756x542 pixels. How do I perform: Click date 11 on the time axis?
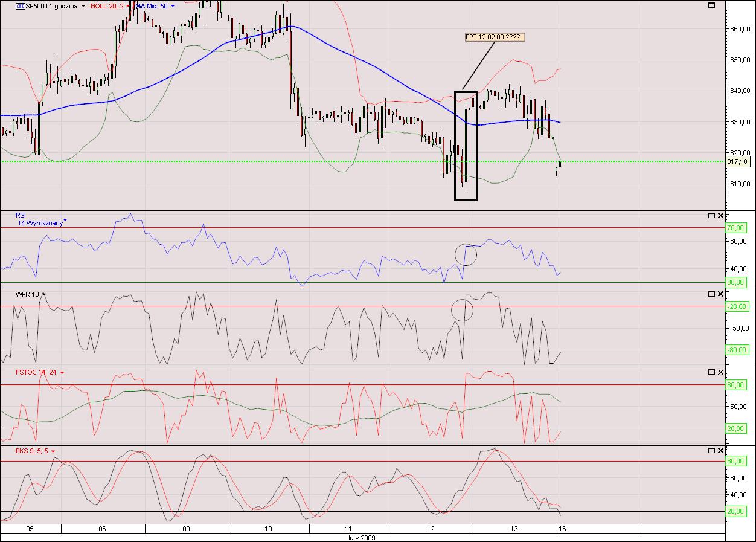point(348,529)
